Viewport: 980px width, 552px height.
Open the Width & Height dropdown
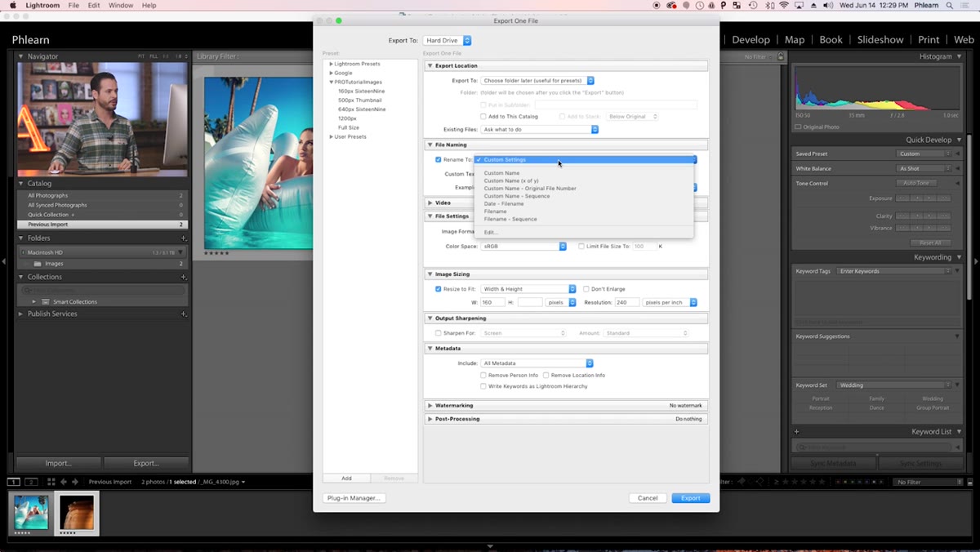coord(528,289)
